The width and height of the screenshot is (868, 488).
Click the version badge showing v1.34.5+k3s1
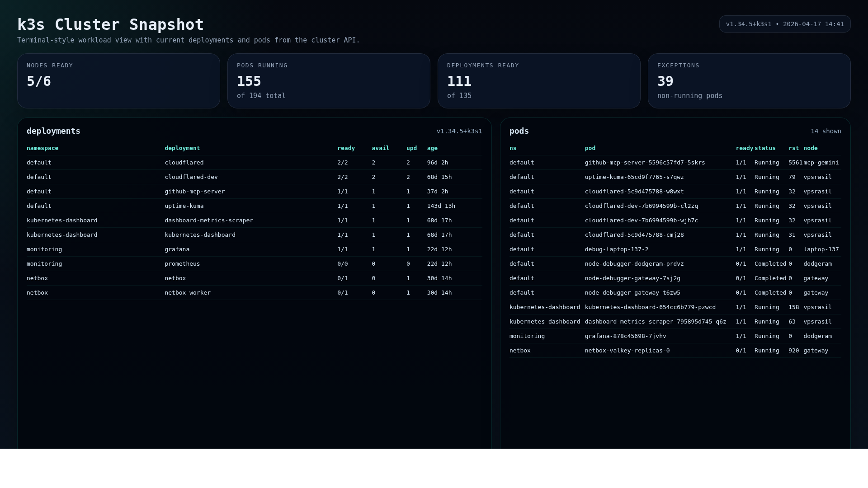click(784, 24)
